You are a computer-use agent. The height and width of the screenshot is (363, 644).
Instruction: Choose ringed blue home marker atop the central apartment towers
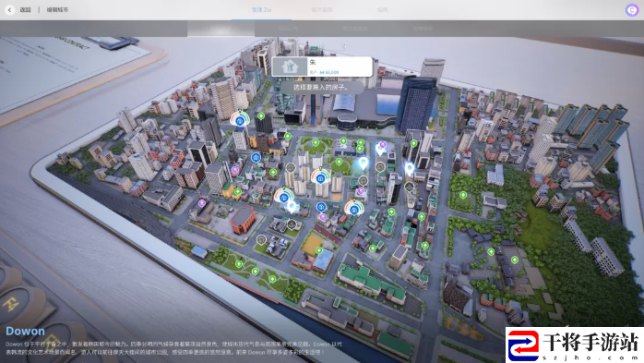click(x=320, y=177)
